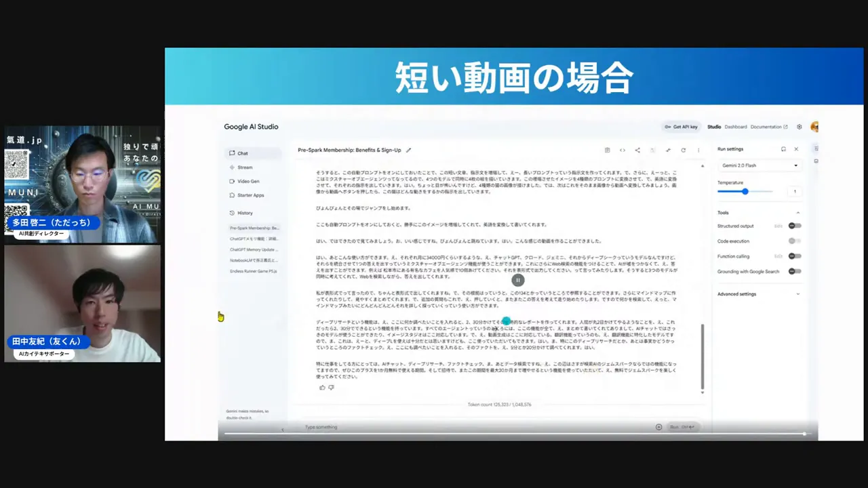868x488 pixels.
Task: Click the Get API key button
Action: tap(682, 127)
